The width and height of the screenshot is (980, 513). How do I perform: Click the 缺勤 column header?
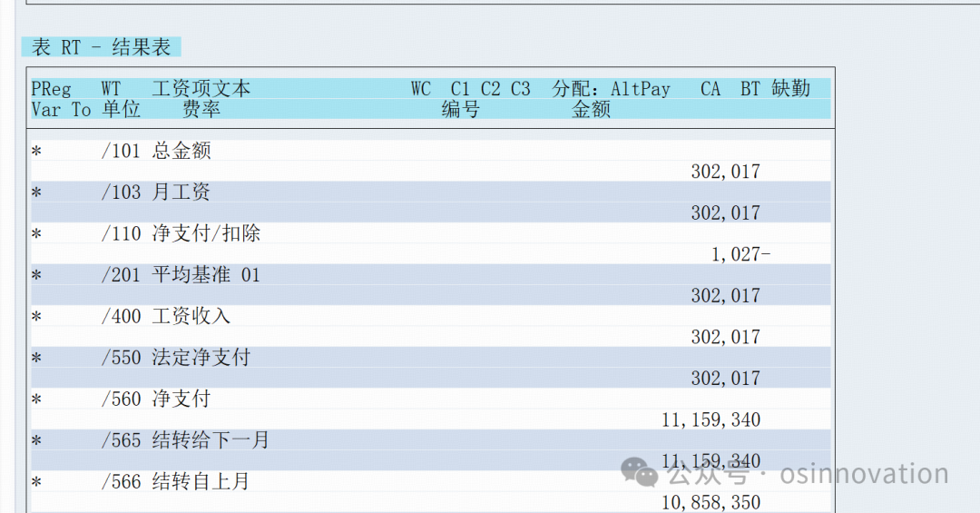[x=790, y=88]
